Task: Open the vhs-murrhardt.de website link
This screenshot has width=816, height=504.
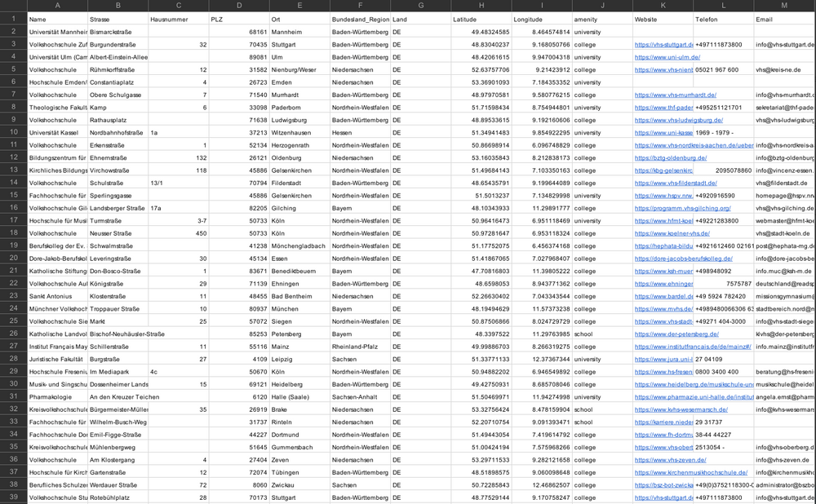Action: point(675,95)
